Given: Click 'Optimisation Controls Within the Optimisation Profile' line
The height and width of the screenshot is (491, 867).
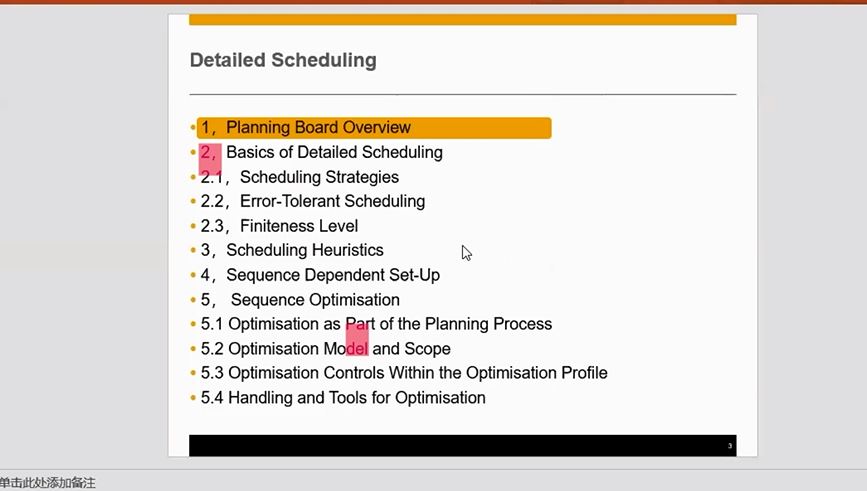Looking at the screenshot, I should coord(417,373).
